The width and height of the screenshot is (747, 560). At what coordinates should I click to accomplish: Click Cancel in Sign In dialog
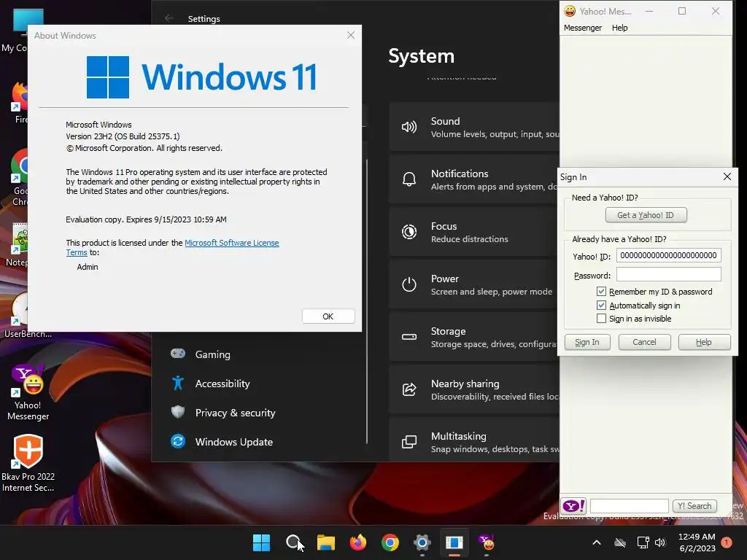pyautogui.click(x=644, y=342)
